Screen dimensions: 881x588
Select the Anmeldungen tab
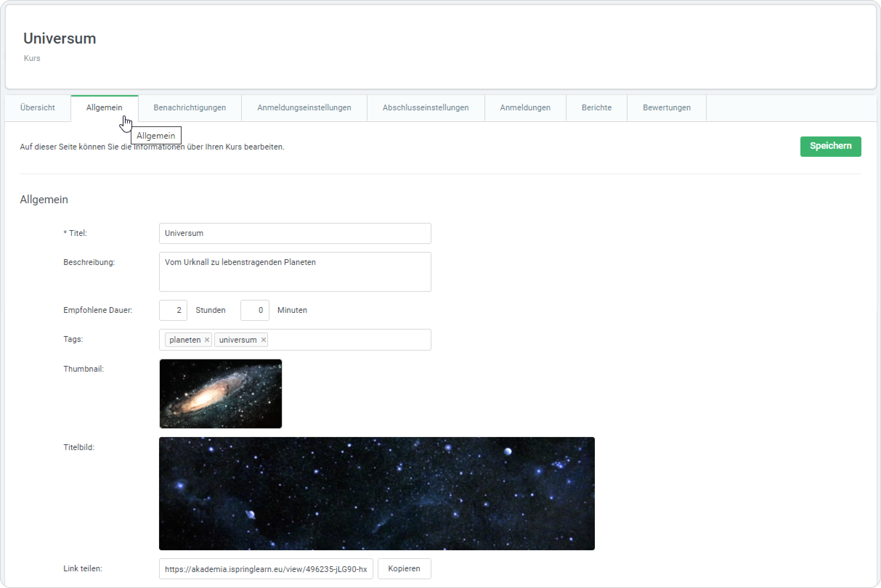tap(525, 108)
